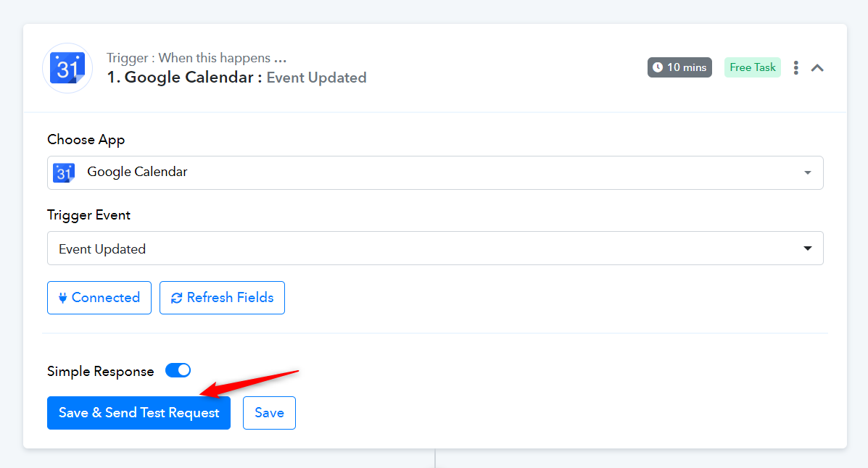868x468 pixels.
Task: Open the three-dot options menu
Action: (x=795, y=67)
